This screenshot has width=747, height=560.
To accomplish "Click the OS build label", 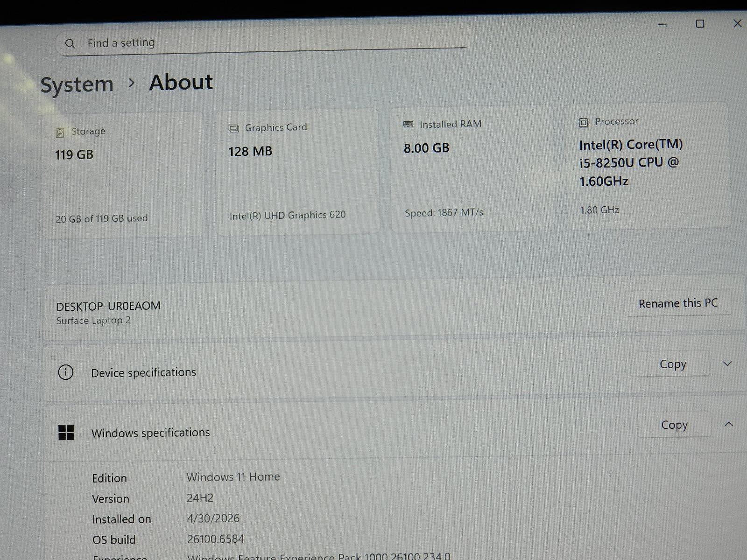I will pos(114,540).
